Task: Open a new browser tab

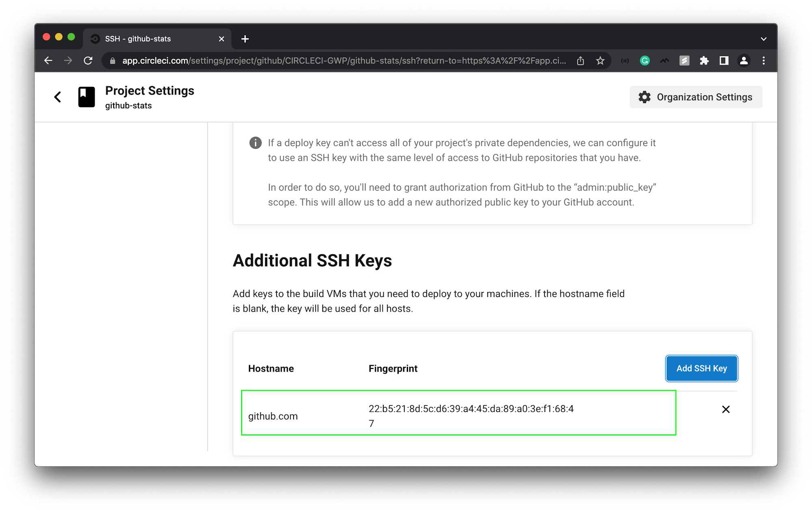Action: click(244, 39)
